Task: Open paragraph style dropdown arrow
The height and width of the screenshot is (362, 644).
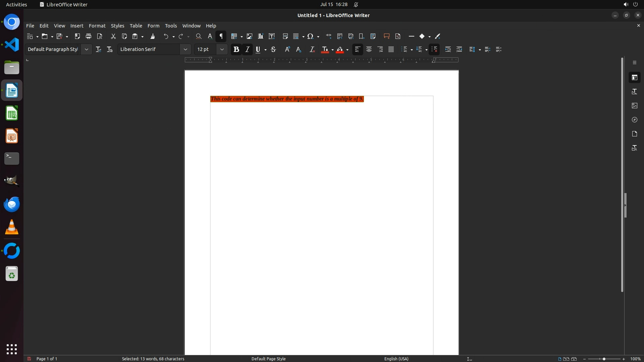Action: click(x=86, y=49)
